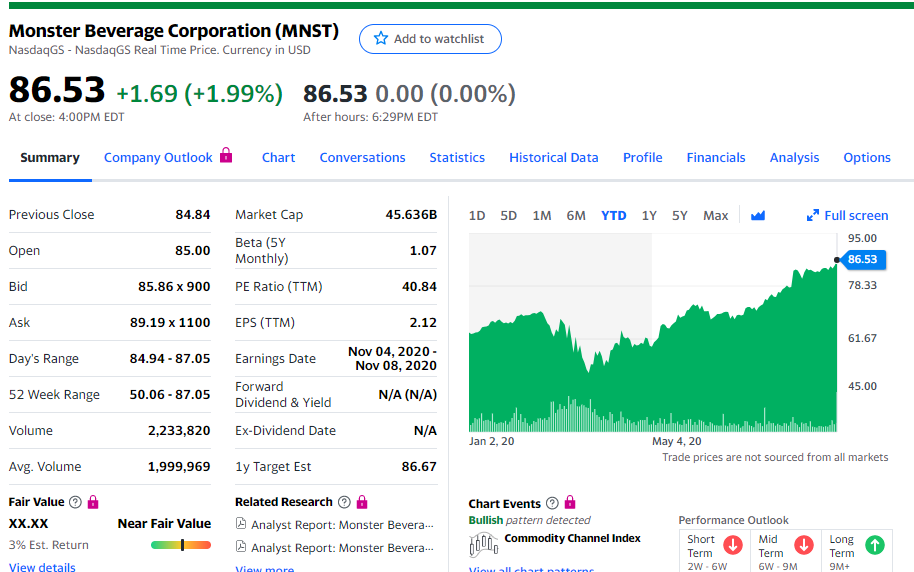
Task: Click the Add to watchlist button
Action: [x=430, y=39]
